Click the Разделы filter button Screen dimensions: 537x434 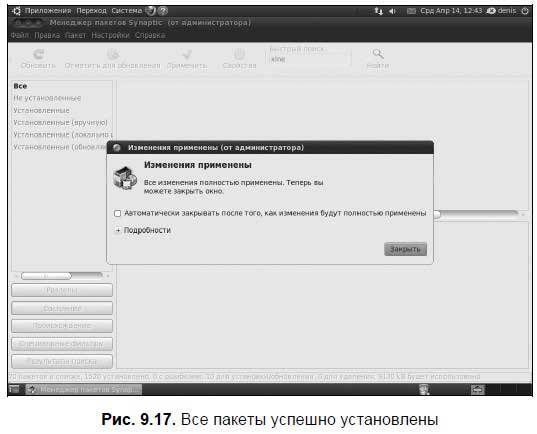pos(62,290)
